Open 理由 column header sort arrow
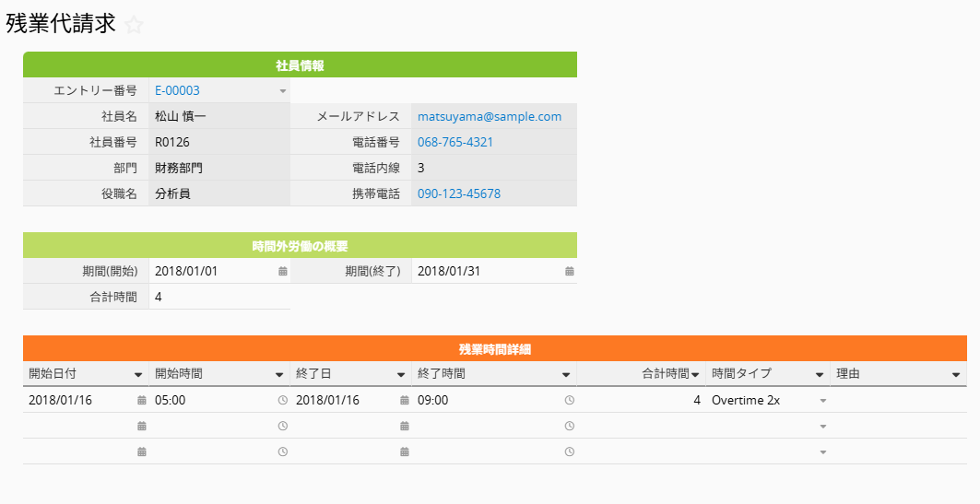The width and height of the screenshot is (980, 504). point(957,375)
